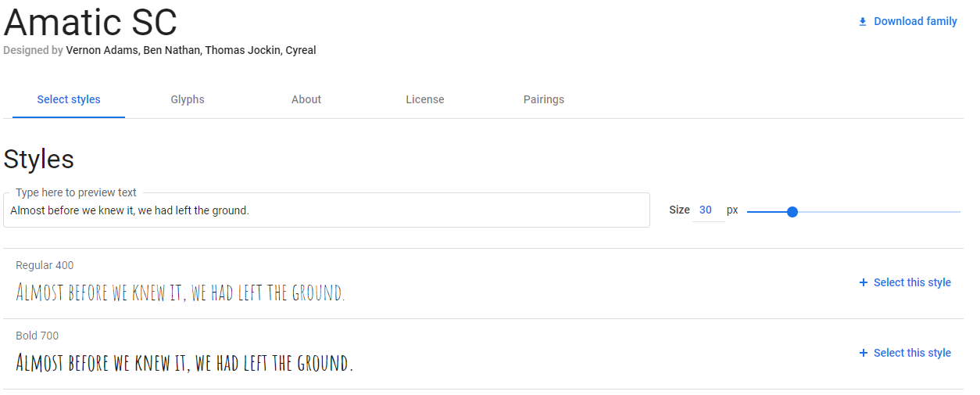Viewport: 980px width, 395px height.
Task: Switch to the Glyphs tab
Action: pos(188,99)
